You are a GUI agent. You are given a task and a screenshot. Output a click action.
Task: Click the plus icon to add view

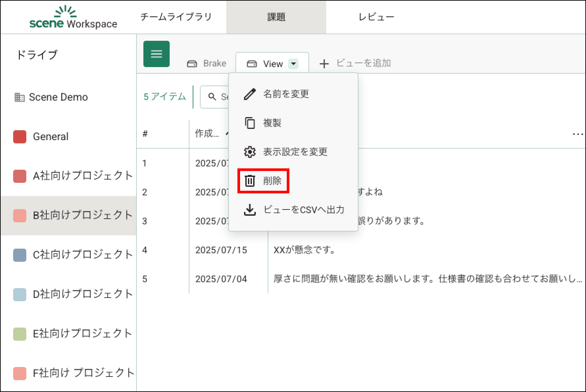point(324,64)
